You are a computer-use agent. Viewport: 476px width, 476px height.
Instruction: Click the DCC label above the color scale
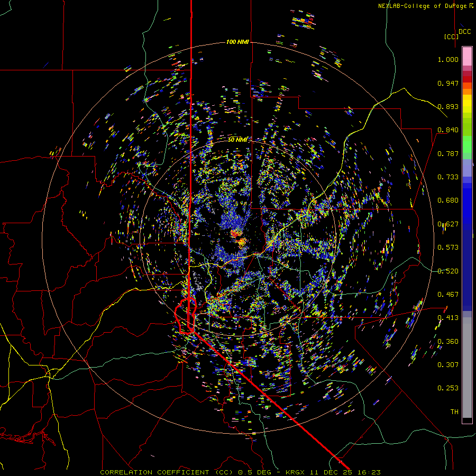pyautogui.click(x=465, y=32)
